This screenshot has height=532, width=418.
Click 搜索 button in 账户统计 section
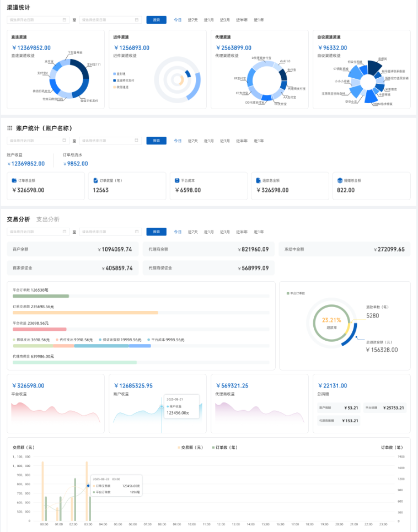tap(156, 141)
